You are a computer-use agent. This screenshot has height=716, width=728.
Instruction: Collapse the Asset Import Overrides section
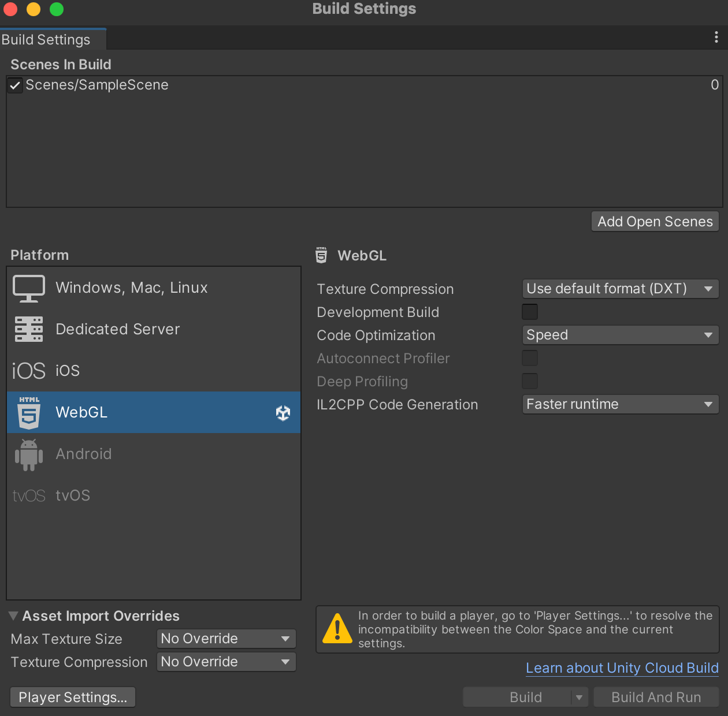(x=13, y=616)
